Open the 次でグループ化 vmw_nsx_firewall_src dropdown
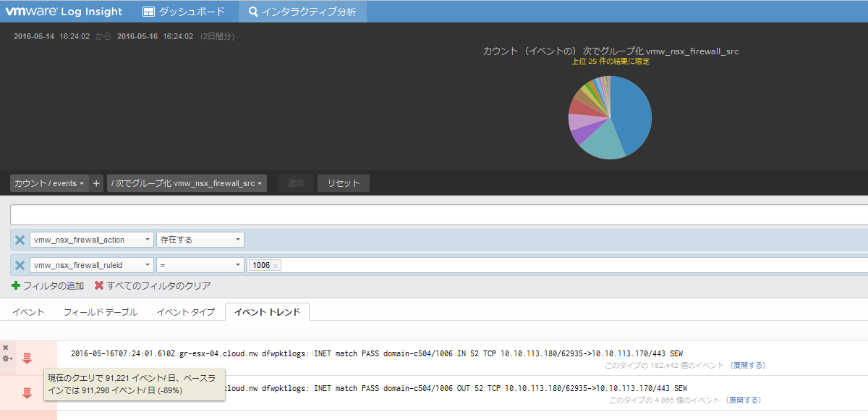 coord(187,183)
